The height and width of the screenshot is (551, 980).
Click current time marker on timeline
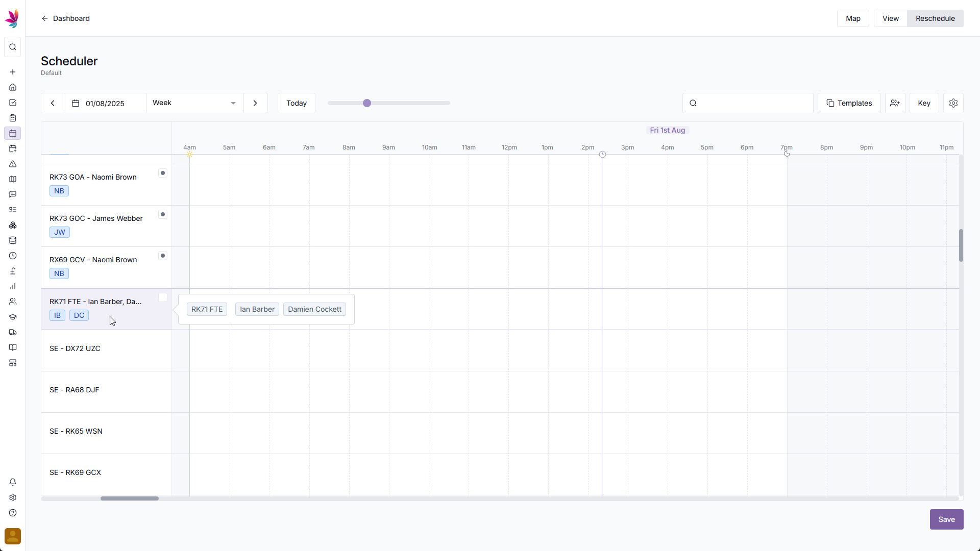602,154
